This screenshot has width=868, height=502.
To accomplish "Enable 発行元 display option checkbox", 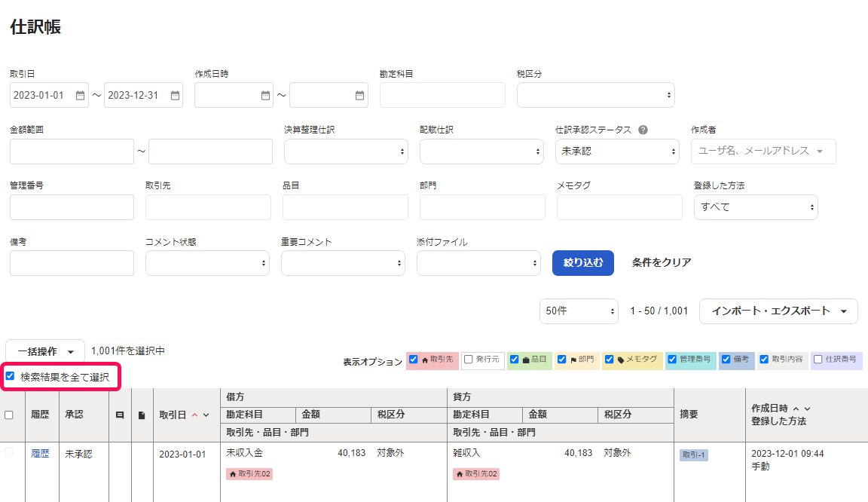I will 469,359.
